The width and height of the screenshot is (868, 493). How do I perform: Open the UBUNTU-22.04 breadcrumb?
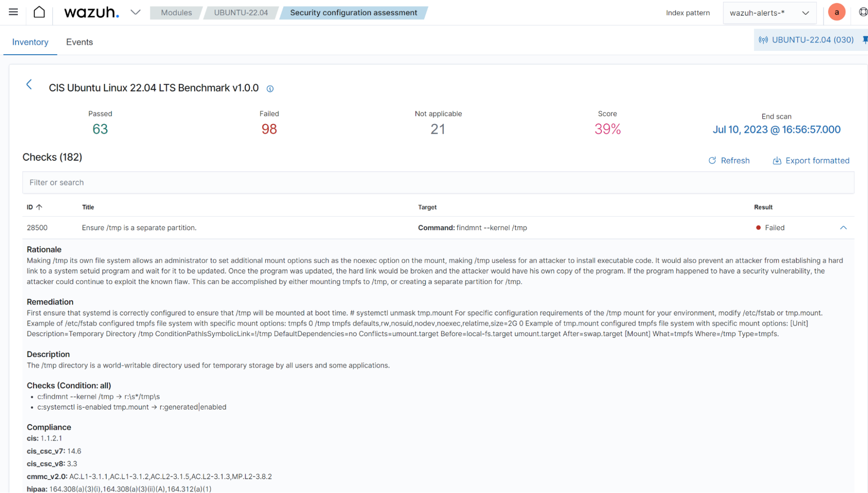click(241, 13)
